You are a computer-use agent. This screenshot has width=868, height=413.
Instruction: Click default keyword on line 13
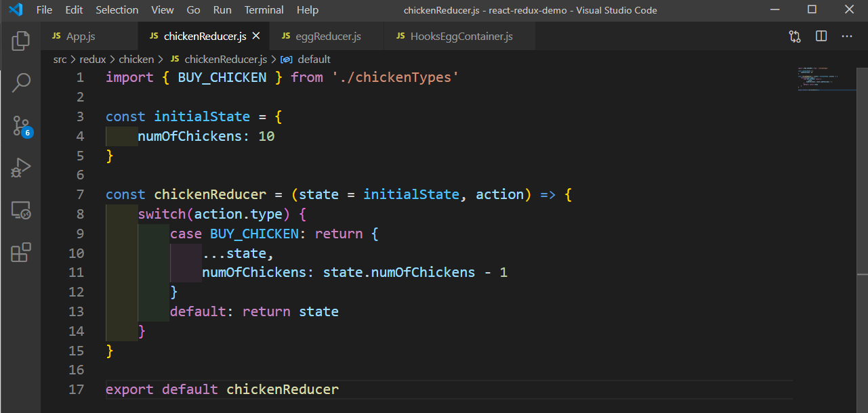(198, 311)
